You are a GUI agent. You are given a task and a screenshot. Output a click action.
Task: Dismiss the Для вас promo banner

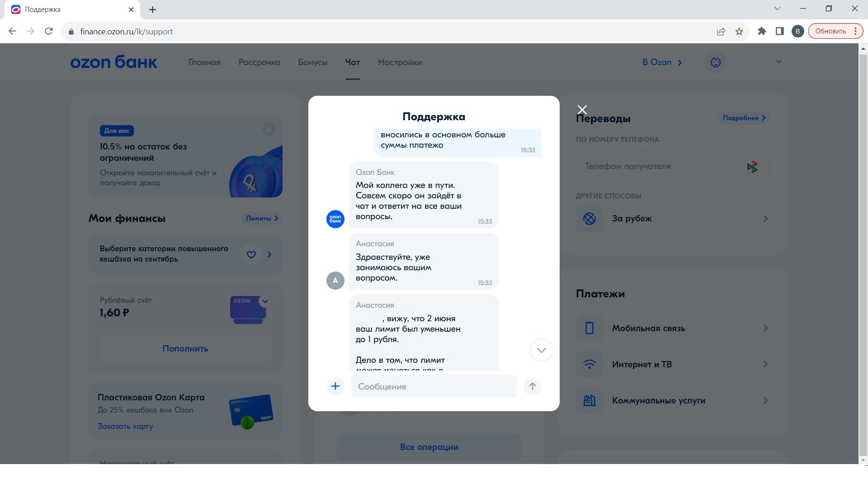coord(269,130)
